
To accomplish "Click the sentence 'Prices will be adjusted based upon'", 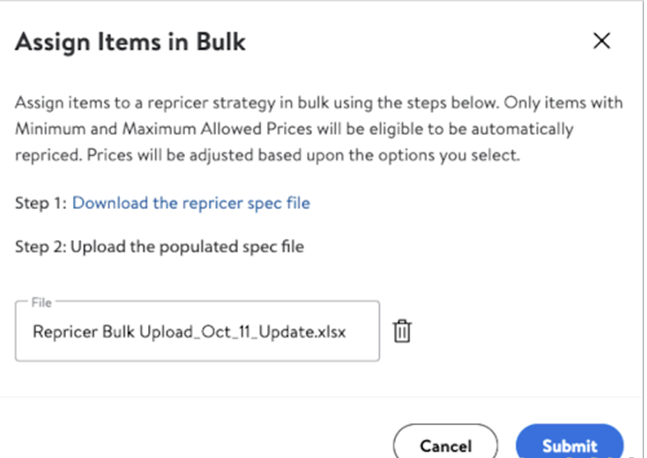I will [x=216, y=156].
